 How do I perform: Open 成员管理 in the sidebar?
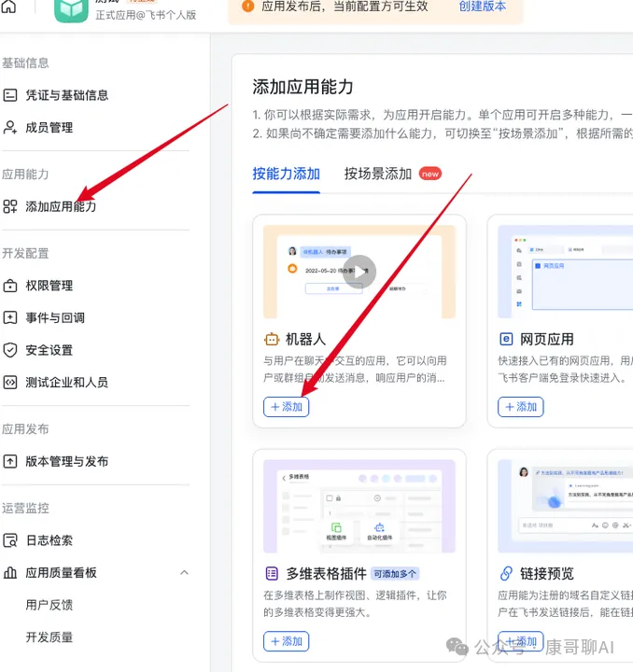tap(49, 127)
